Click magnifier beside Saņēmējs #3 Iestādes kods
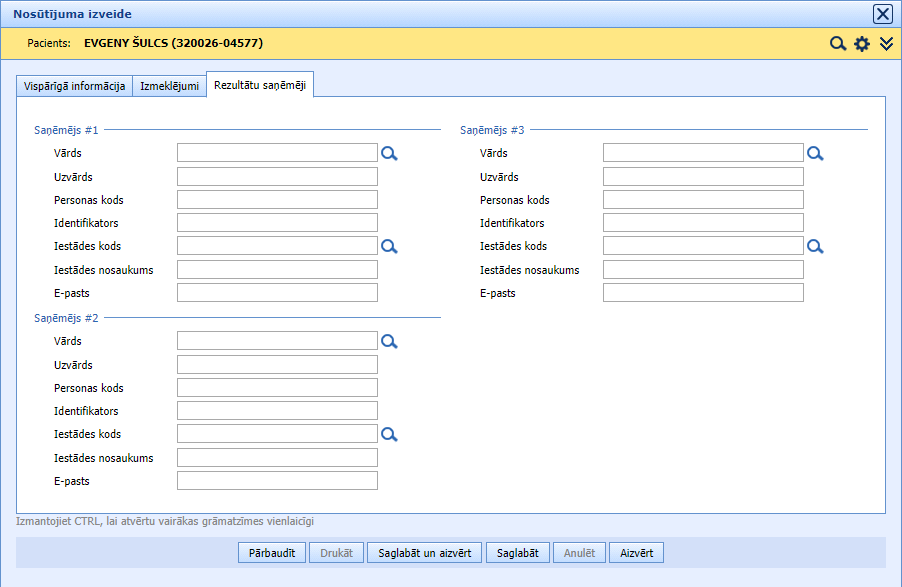902x587 pixels. tap(816, 246)
